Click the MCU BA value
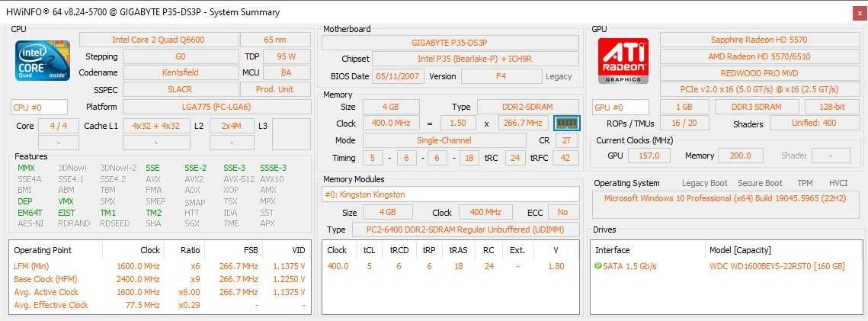Screen dimensions: 868x321 [287, 72]
